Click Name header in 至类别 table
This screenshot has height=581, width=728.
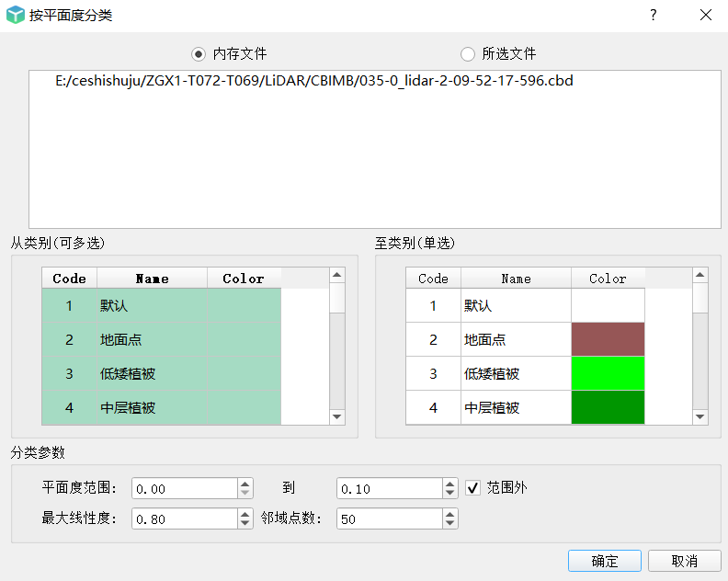516,279
